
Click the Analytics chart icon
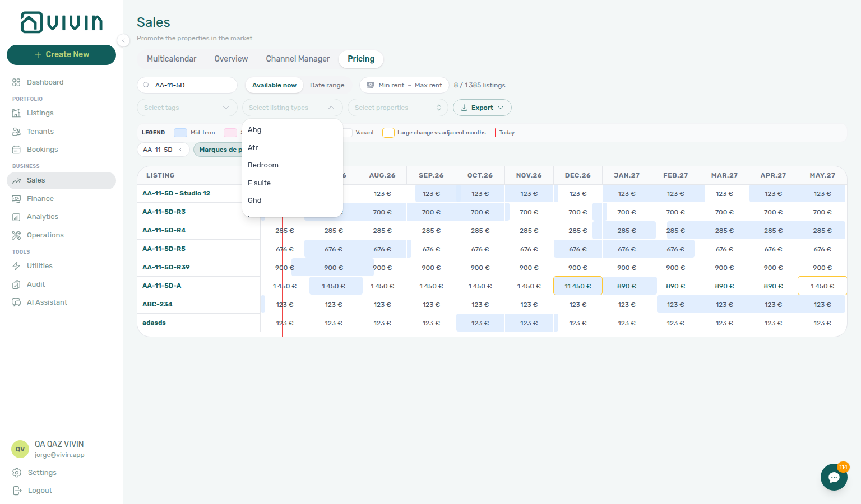click(x=16, y=217)
